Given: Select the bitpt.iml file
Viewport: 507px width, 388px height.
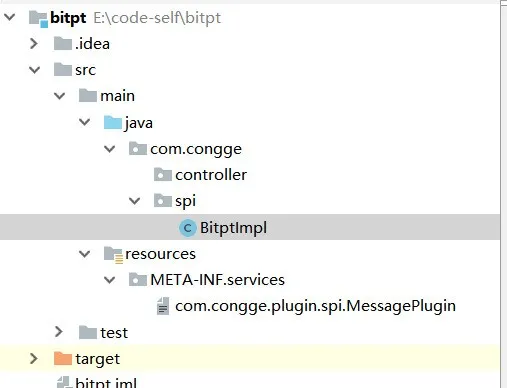Looking at the screenshot, I should click(106, 382).
